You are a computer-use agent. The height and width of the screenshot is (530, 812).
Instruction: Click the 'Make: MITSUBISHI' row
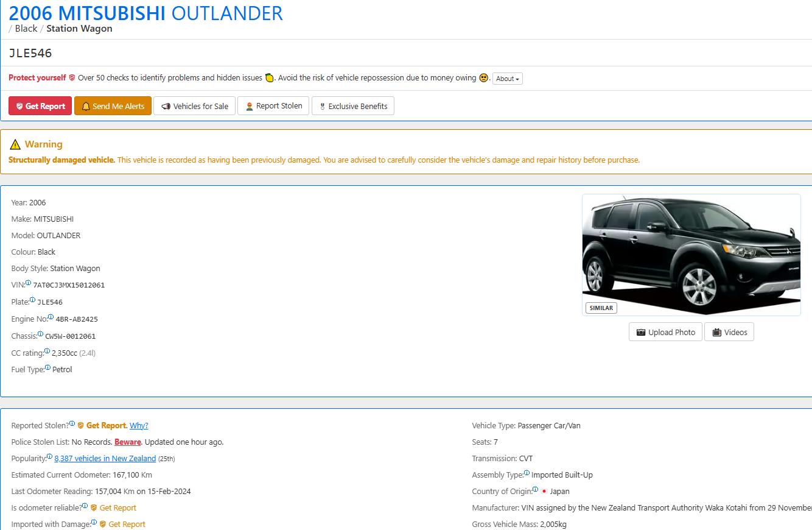(x=43, y=219)
